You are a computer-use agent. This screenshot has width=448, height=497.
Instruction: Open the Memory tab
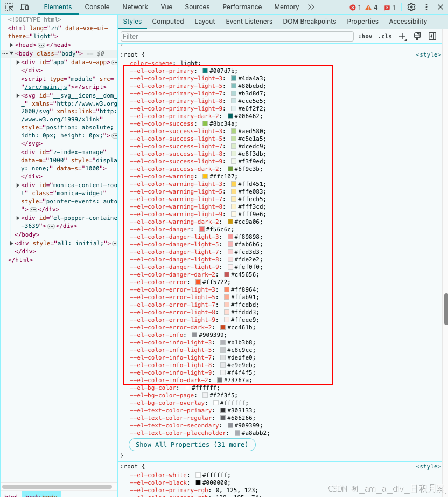286,7
